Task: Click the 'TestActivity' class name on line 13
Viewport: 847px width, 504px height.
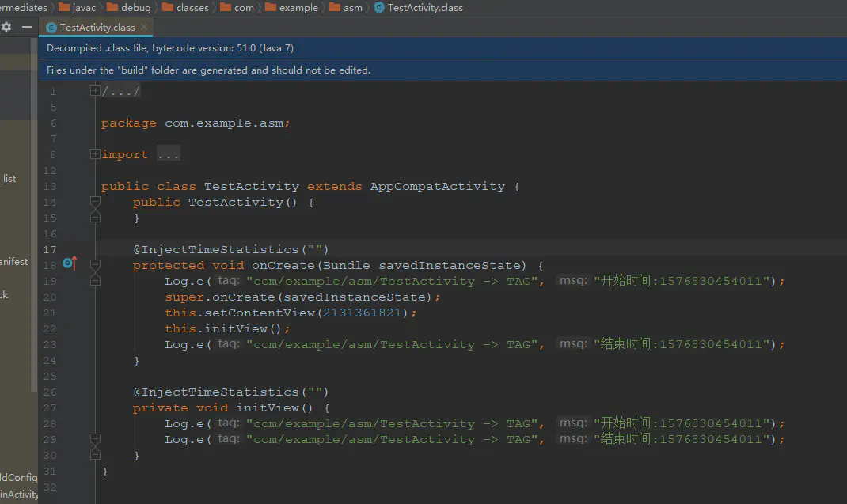Action: click(251, 187)
